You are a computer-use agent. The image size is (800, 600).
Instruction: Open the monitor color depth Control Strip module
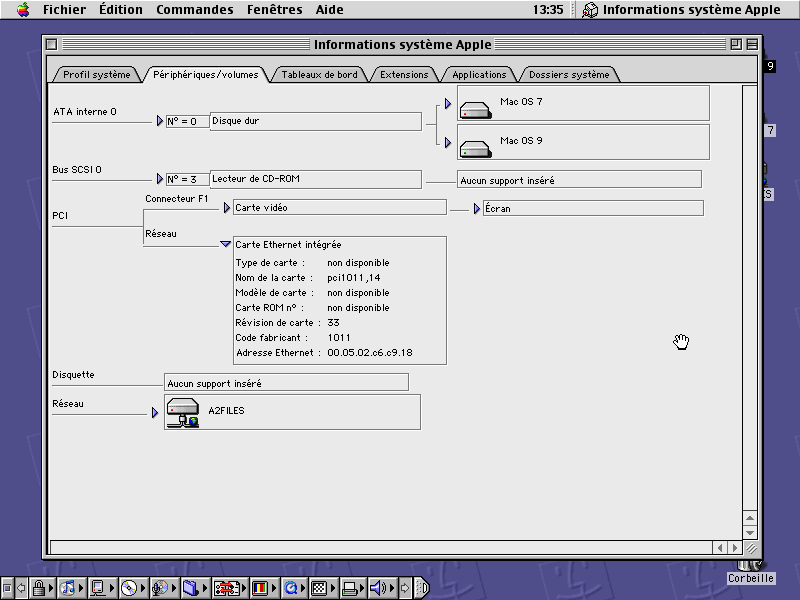tap(263, 588)
